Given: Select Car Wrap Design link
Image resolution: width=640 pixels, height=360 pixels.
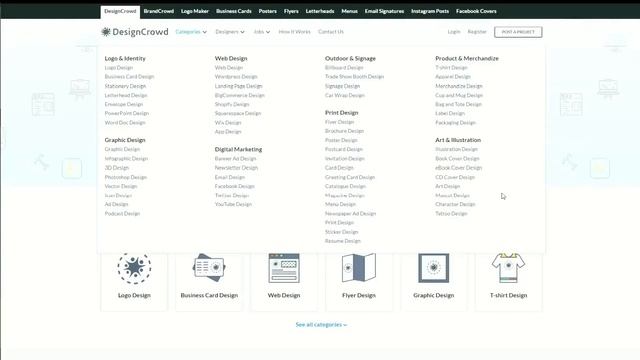Looking at the screenshot, I should click(345, 96).
